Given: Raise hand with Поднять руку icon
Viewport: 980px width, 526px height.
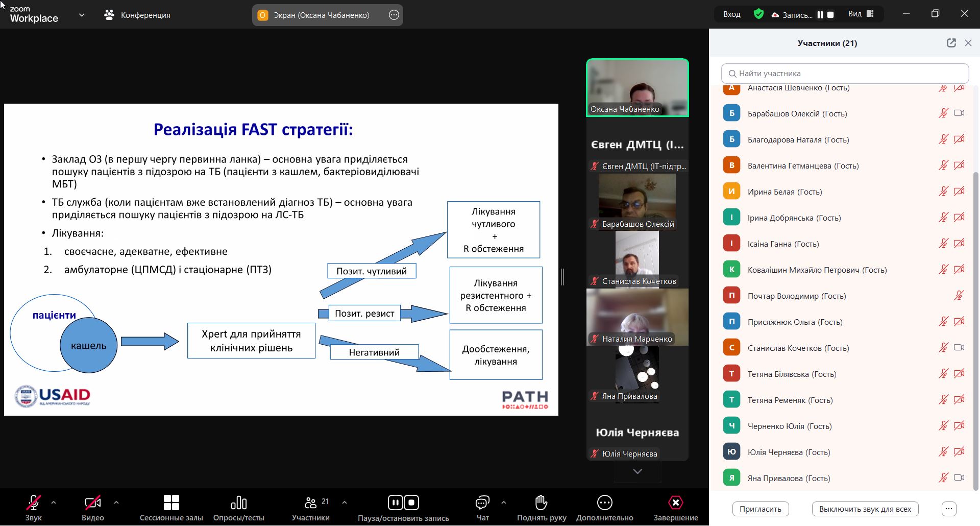Looking at the screenshot, I should point(541,503).
